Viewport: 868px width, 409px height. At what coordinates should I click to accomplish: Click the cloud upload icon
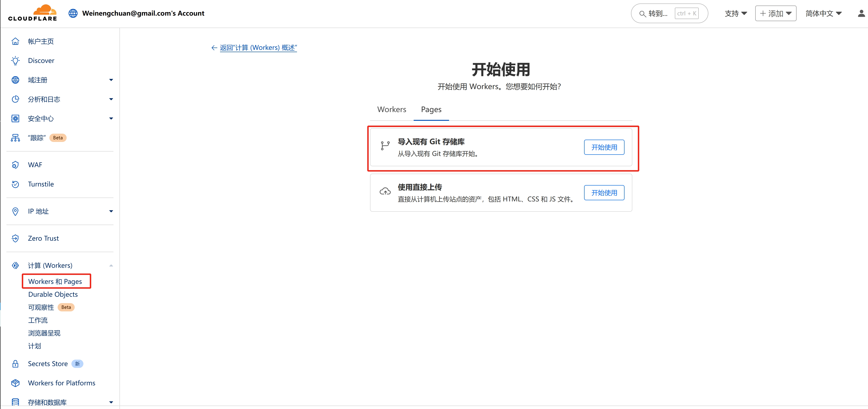[x=385, y=191]
